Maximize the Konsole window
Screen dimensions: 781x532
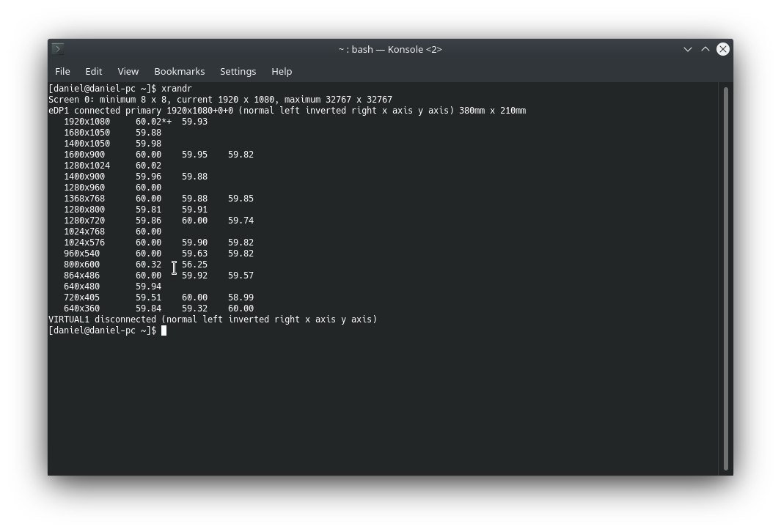point(705,49)
